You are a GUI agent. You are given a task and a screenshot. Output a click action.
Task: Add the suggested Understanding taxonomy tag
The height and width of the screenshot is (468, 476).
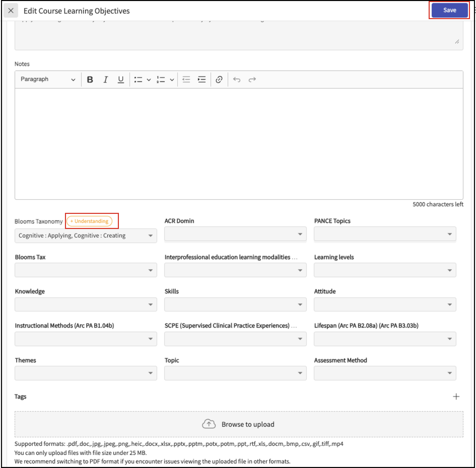click(89, 221)
